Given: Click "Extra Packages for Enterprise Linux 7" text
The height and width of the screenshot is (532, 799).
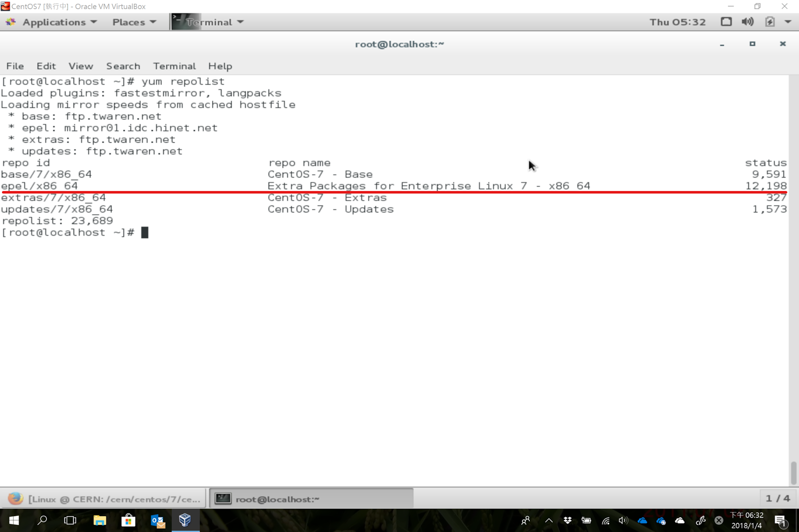Looking at the screenshot, I should [x=397, y=186].
